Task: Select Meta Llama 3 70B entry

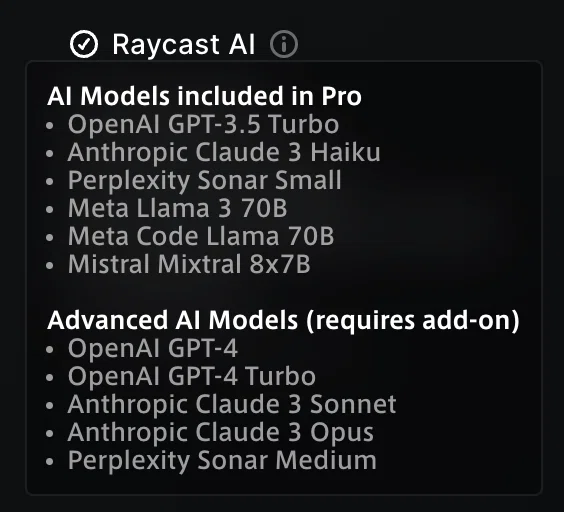Action: coord(178,208)
